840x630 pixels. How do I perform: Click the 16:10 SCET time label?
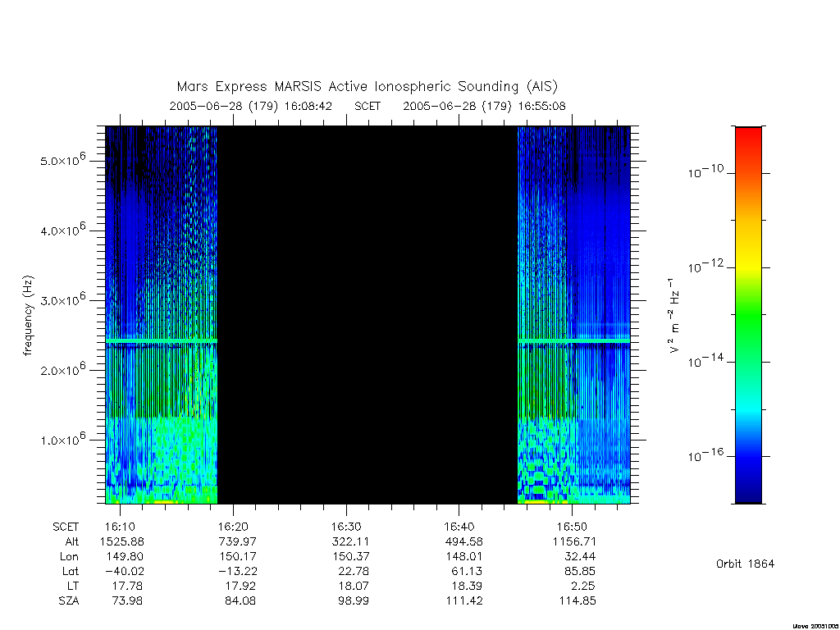click(x=120, y=527)
